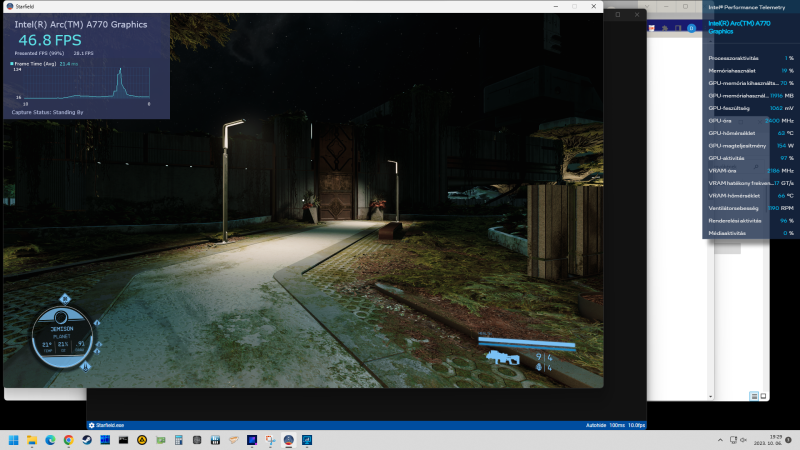The height and width of the screenshot is (450, 800).
Task: Click the 100ms interval in status bar
Action: coord(616,425)
